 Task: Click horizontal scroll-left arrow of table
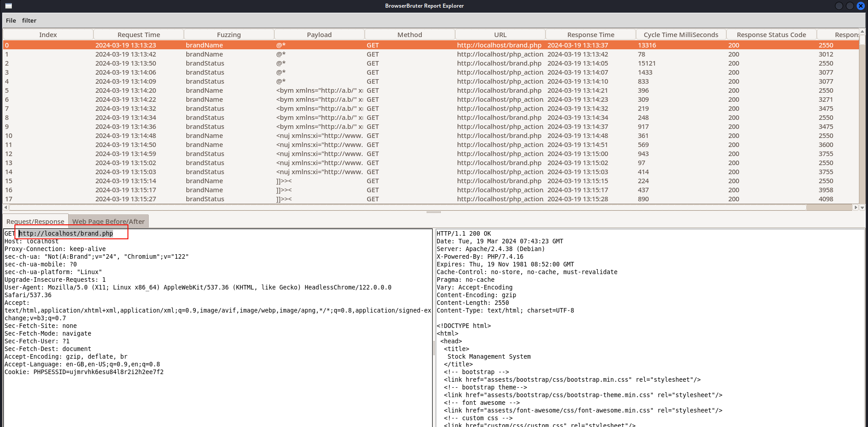point(5,207)
